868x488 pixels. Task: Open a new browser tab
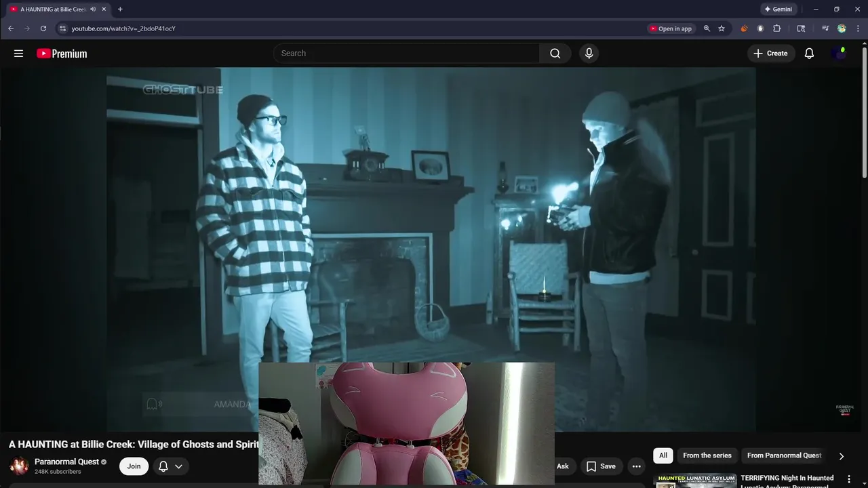pyautogui.click(x=120, y=9)
